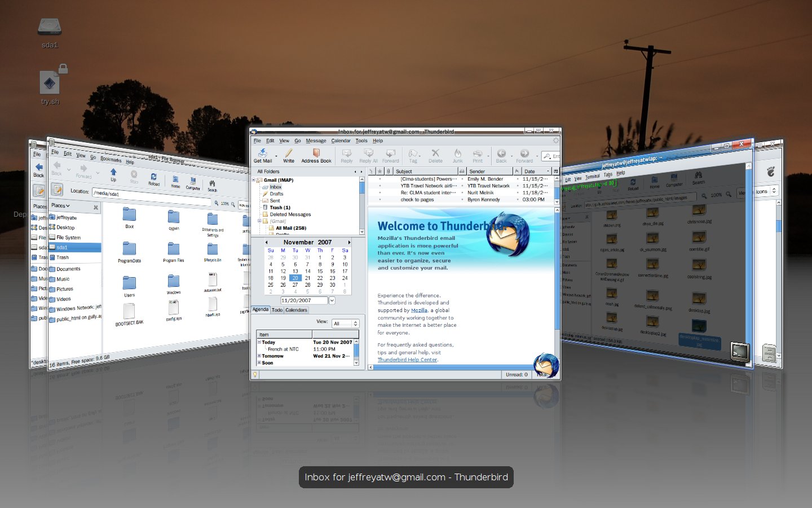Image resolution: width=812 pixels, height=508 pixels.
Task: Go to next month in mini calendar
Action: tap(349, 242)
